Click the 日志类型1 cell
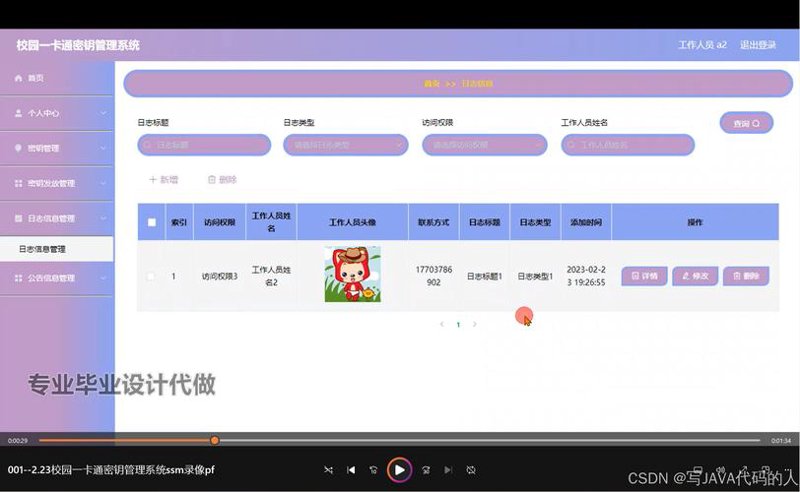 (x=535, y=276)
